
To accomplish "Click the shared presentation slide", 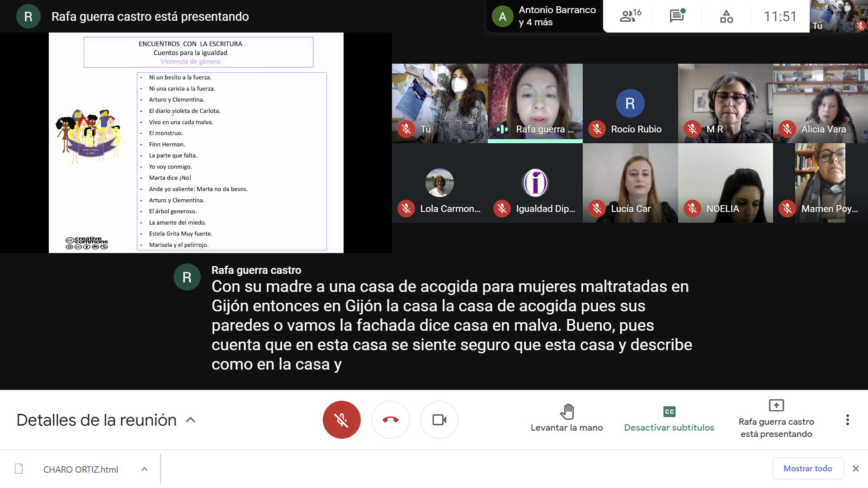I will point(196,142).
